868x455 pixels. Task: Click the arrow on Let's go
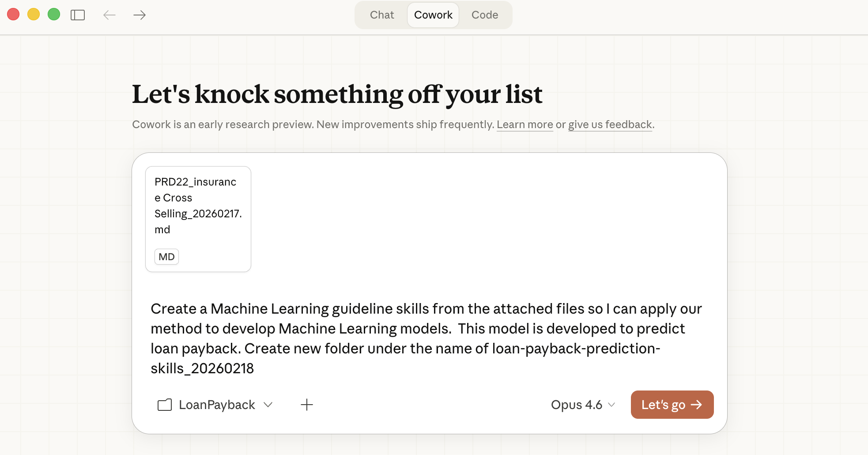[x=697, y=405]
